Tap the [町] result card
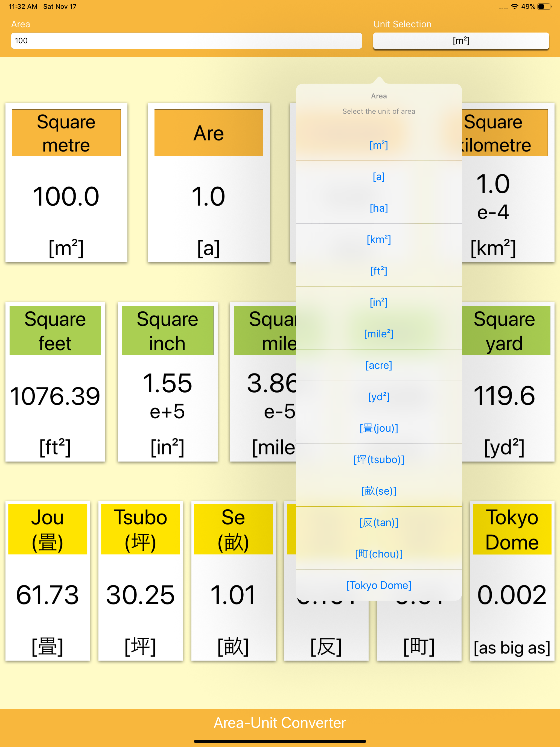The height and width of the screenshot is (747, 560). [x=419, y=631]
